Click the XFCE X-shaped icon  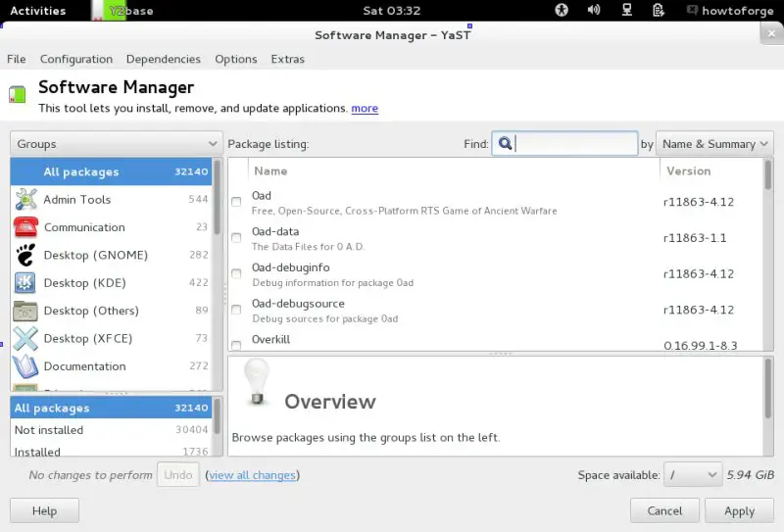click(25, 338)
